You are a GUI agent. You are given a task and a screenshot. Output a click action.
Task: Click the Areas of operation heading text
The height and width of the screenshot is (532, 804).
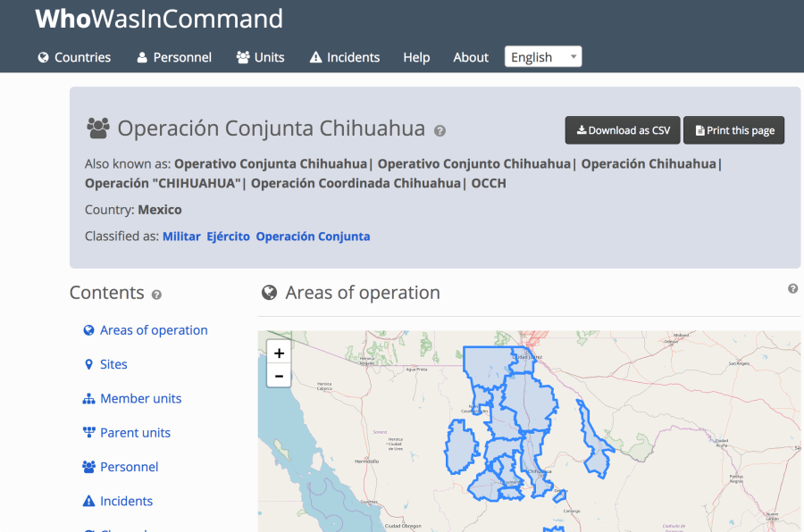point(363,293)
